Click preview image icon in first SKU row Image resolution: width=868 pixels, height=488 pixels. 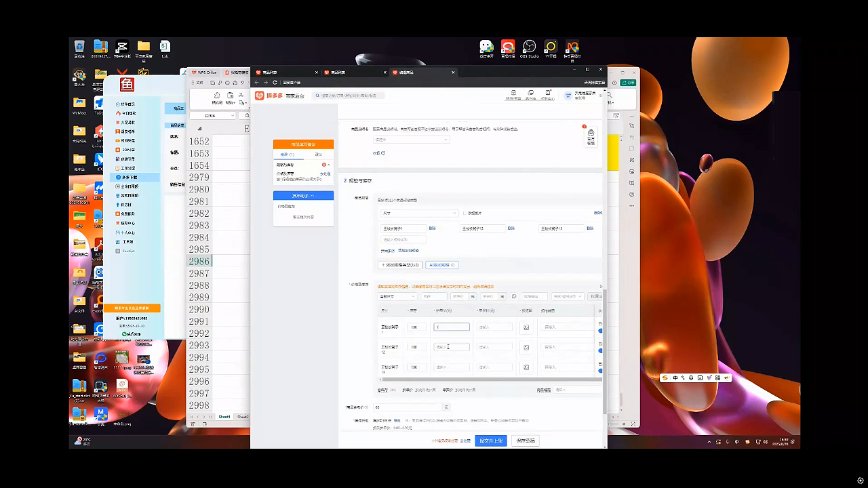point(526,327)
